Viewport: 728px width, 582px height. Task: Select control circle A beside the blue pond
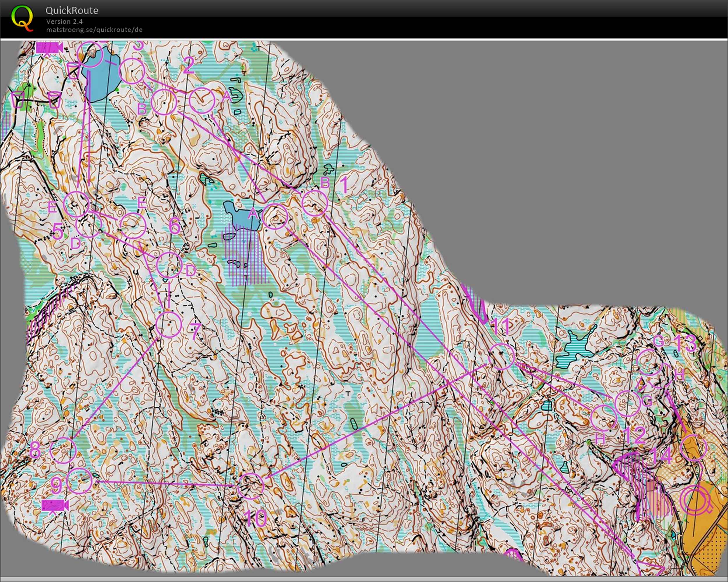point(275,216)
